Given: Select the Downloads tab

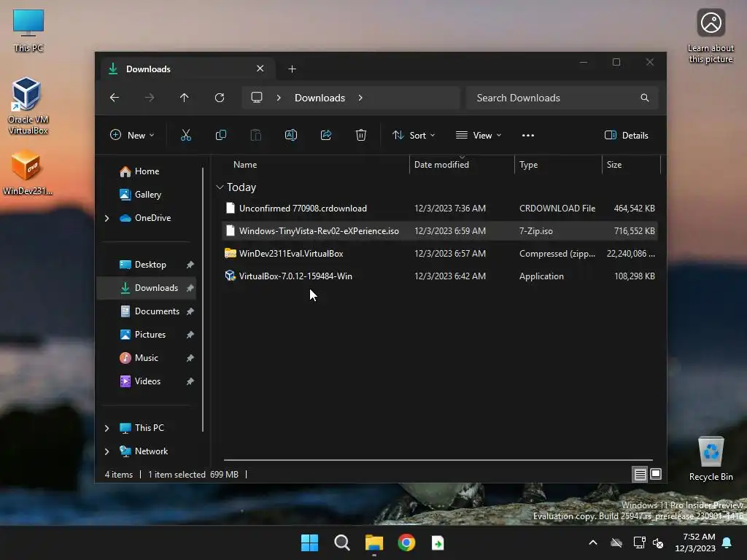Looking at the screenshot, I should point(187,69).
